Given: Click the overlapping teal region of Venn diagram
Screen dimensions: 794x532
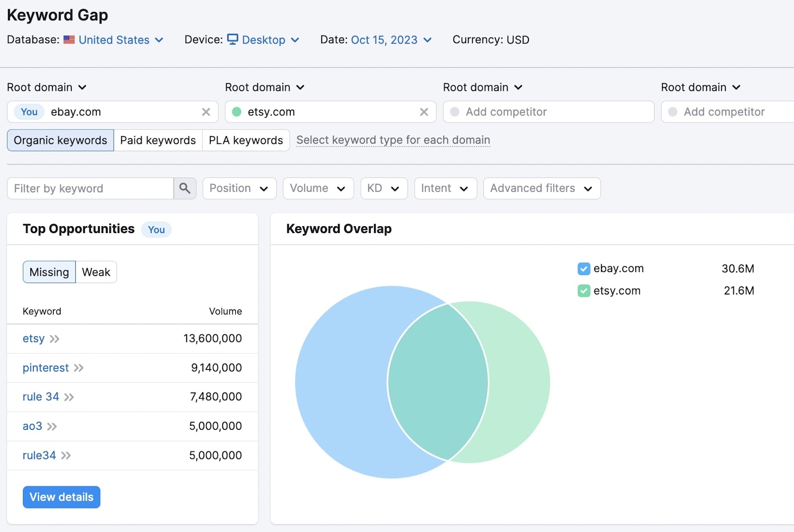Looking at the screenshot, I should coord(438,382).
